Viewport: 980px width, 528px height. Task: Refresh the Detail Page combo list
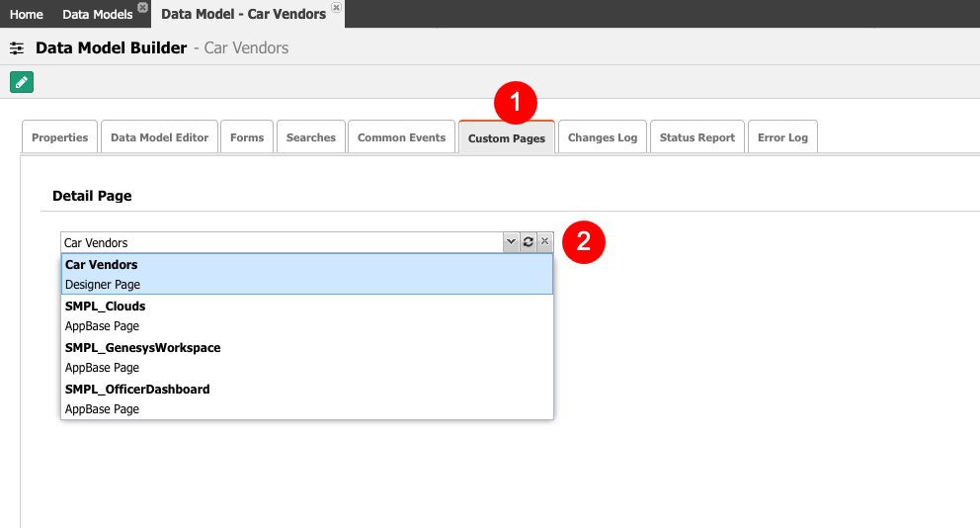click(x=529, y=242)
